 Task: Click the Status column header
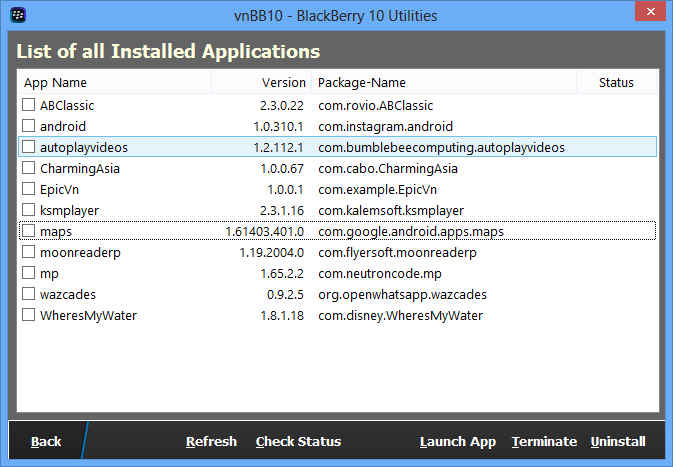coord(616,82)
